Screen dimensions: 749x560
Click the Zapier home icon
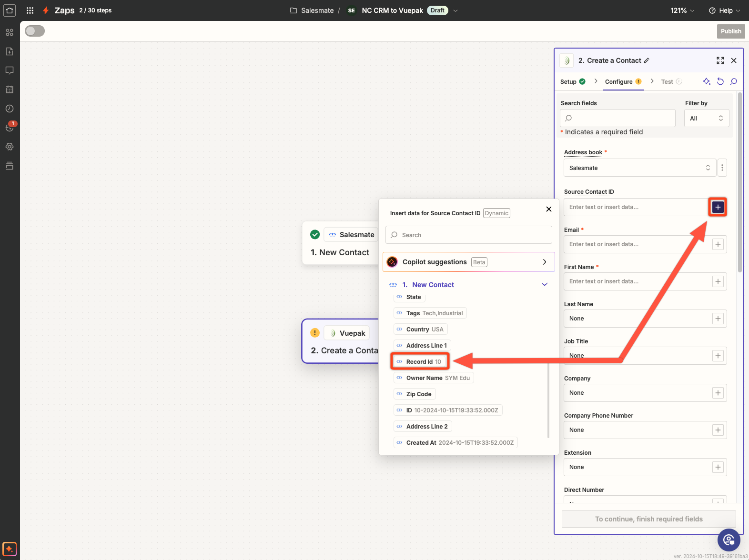[x=10, y=10]
